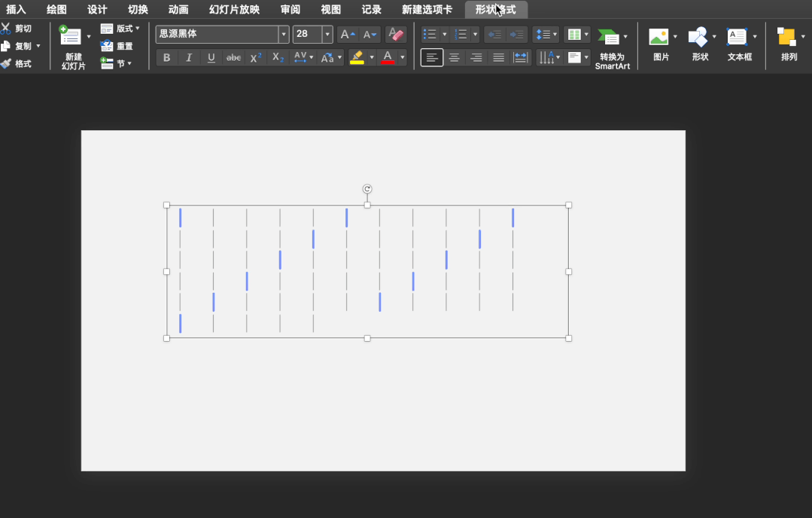Click the distributed alignment icon
Image resolution: width=812 pixels, height=518 pixels.
[521, 57]
